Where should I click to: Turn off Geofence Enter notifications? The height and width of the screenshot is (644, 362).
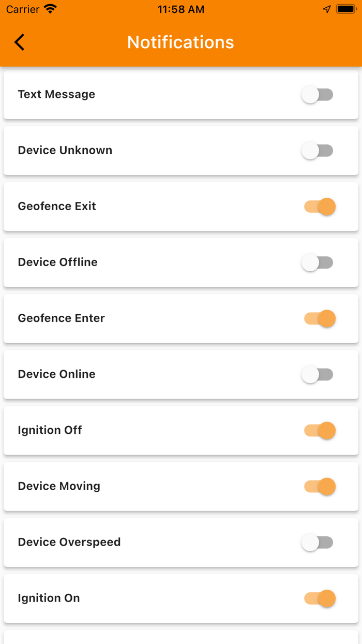pos(320,318)
